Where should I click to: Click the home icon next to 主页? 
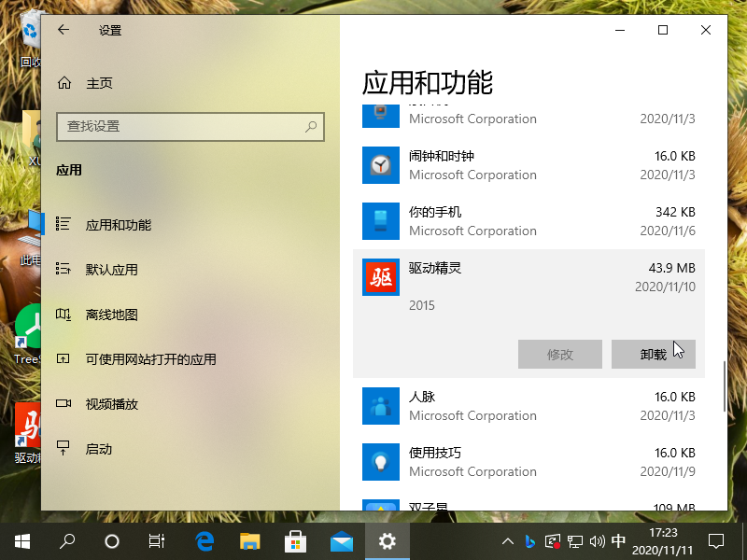[63, 82]
